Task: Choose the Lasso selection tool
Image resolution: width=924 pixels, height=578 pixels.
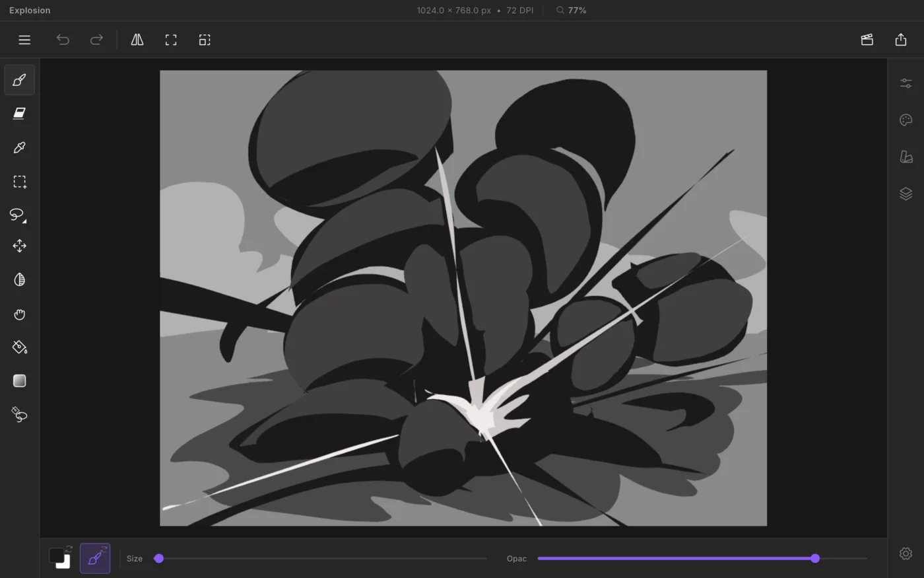Action: tap(18, 215)
